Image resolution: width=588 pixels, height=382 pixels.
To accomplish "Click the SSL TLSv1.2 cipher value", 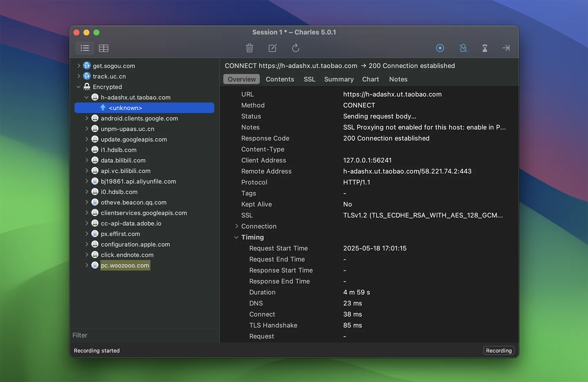I will (x=423, y=215).
